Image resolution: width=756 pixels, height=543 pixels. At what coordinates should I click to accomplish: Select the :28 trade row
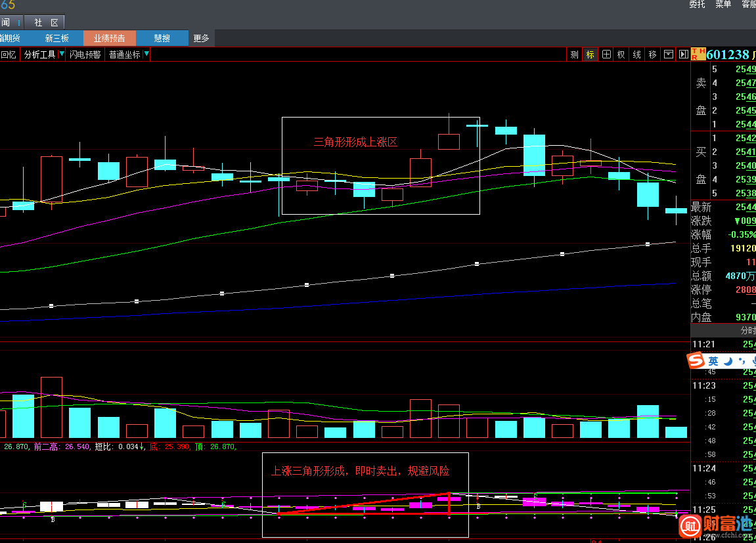tap(723, 413)
